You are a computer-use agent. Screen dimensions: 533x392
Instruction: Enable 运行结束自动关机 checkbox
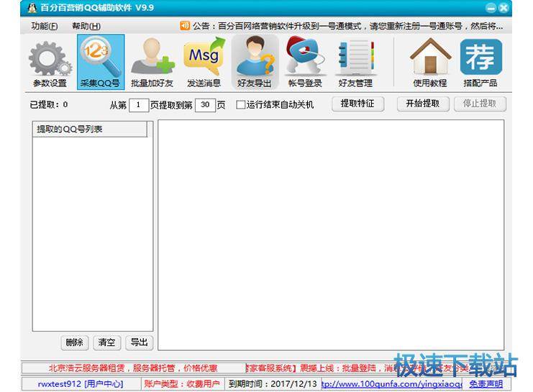(x=240, y=105)
